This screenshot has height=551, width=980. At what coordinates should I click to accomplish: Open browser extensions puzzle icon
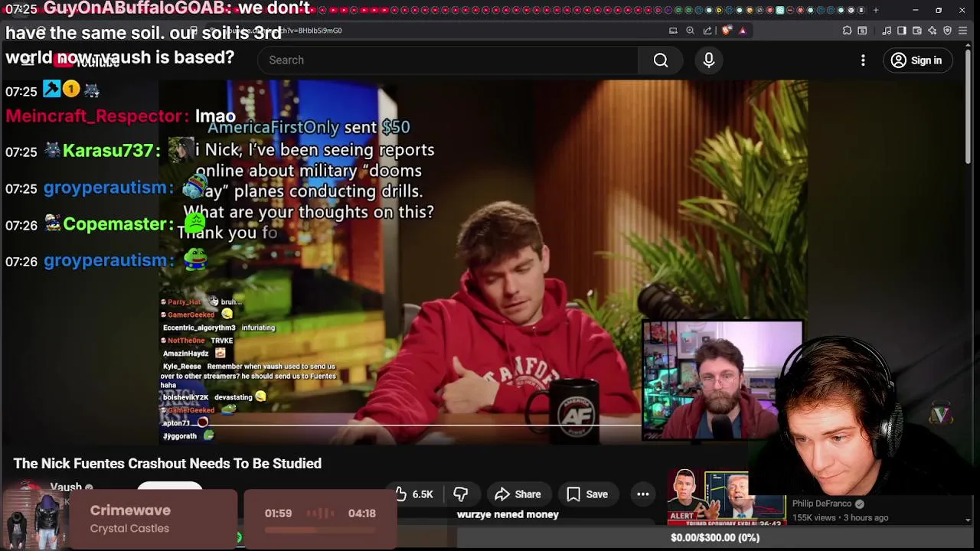click(x=847, y=31)
